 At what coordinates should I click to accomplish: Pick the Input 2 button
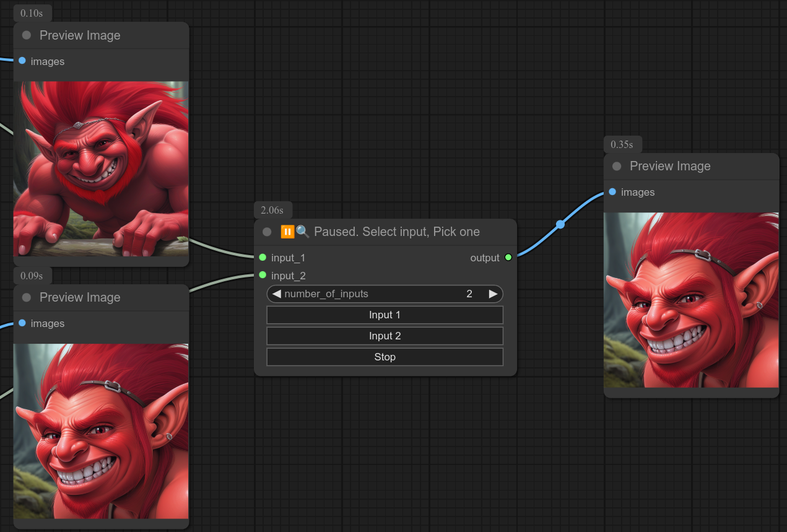[385, 336]
